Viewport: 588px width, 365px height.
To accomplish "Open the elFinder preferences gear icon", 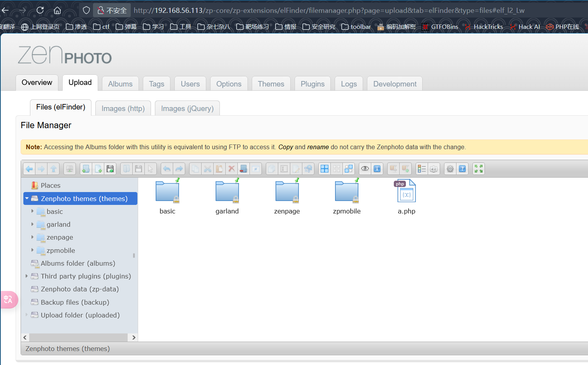I will coord(450,169).
